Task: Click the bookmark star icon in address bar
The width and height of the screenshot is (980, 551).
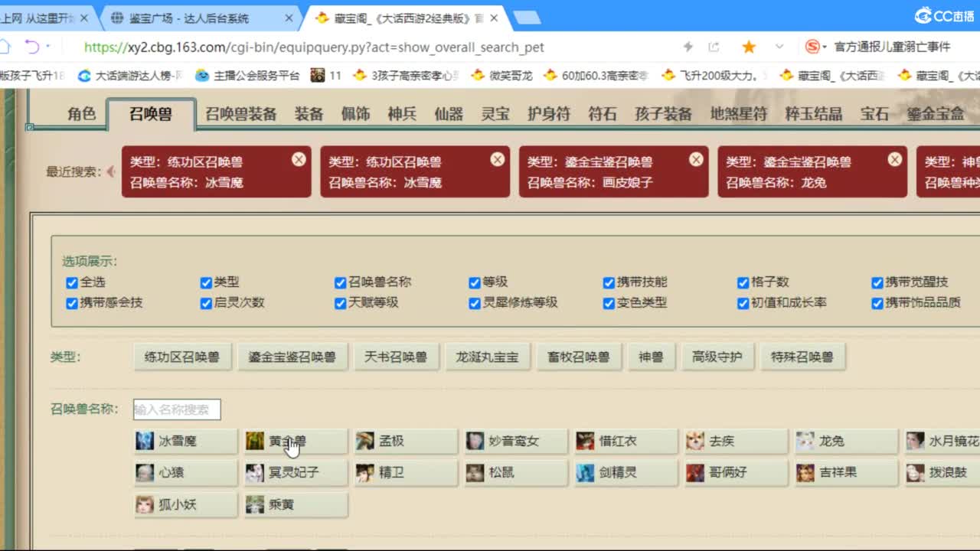Action: click(749, 47)
